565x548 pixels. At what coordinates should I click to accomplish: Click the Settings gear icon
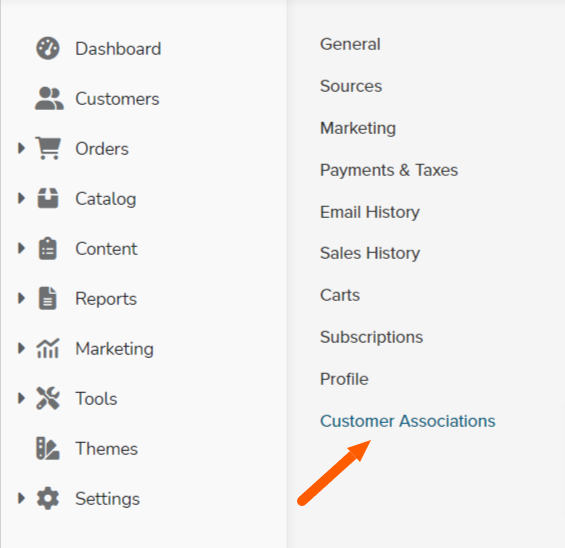tap(48, 498)
